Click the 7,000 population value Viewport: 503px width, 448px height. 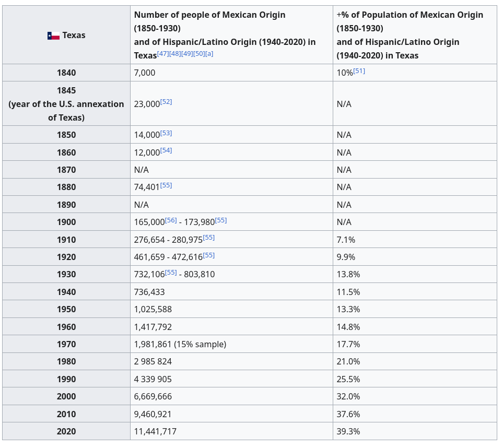(x=145, y=73)
